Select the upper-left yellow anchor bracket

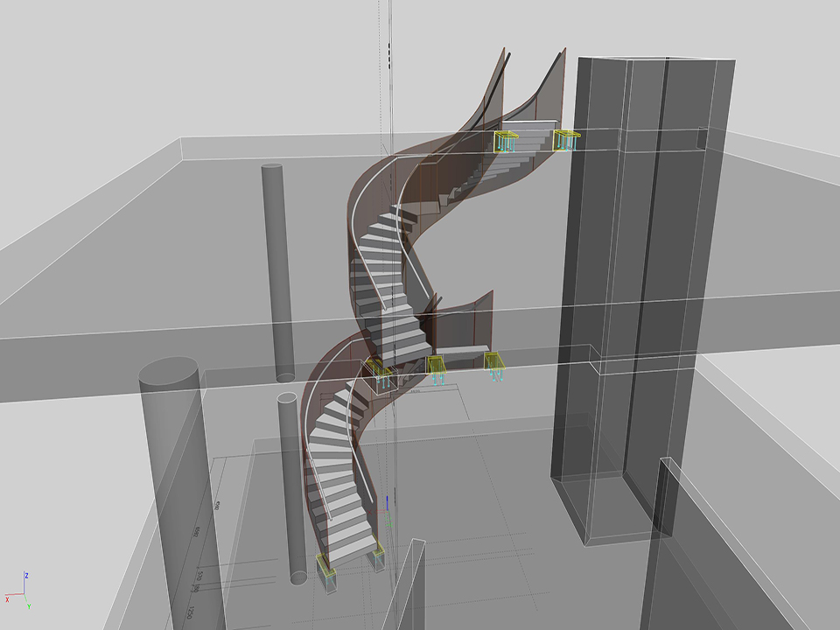505,141
